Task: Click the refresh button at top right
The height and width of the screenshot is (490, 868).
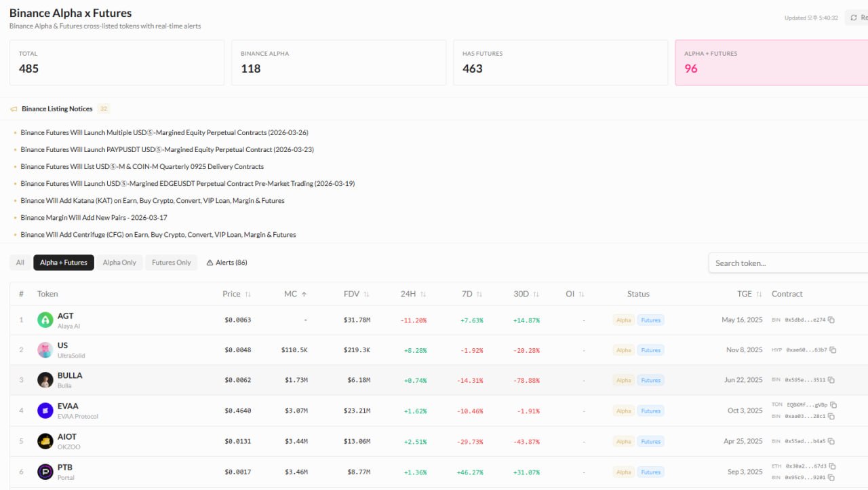Action: click(x=856, y=18)
